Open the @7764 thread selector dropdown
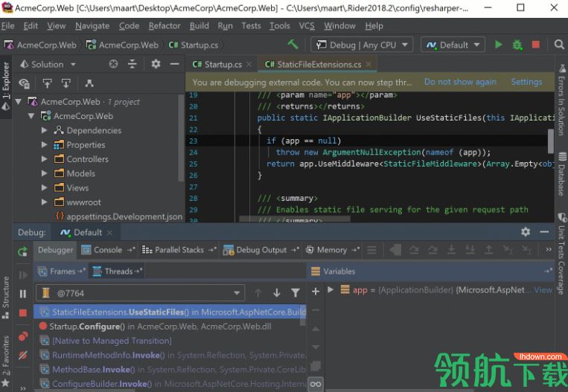 coord(140,293)
